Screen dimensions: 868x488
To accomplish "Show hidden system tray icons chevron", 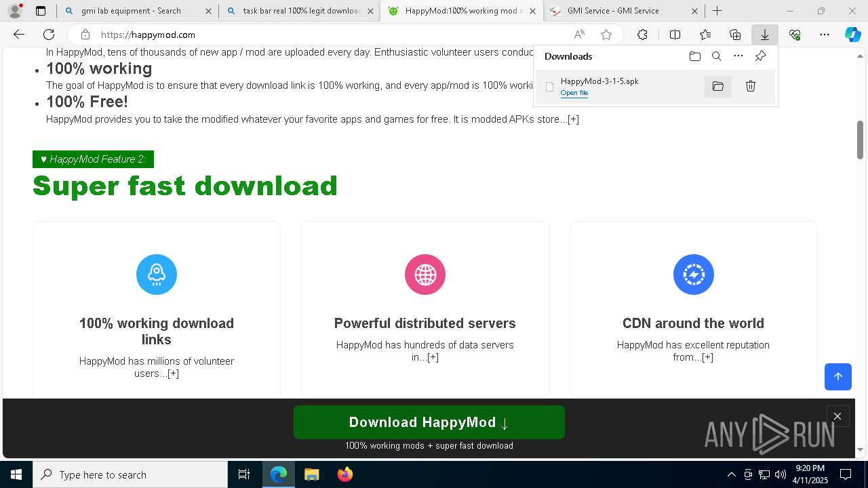I will coord(731,474).
